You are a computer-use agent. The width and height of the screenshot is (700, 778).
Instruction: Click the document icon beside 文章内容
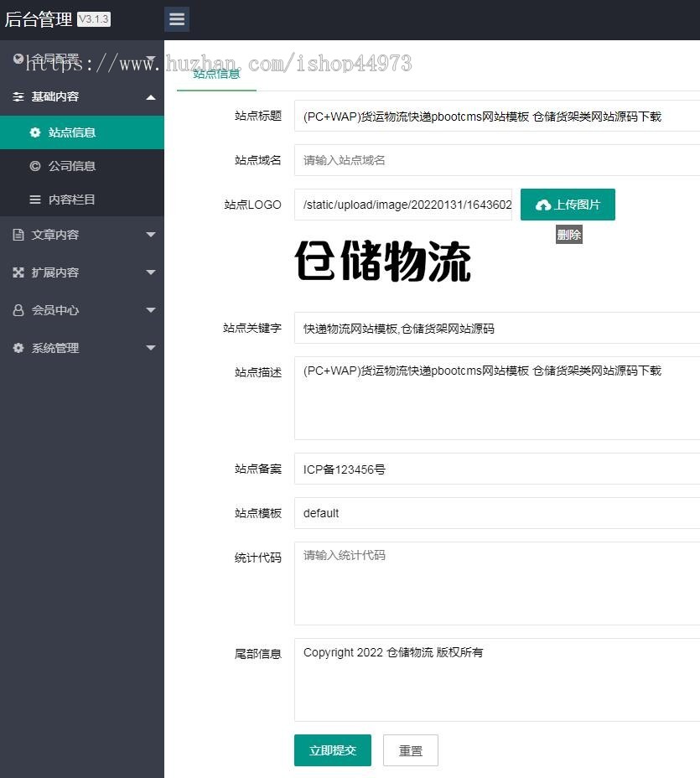tap(18, 235)
